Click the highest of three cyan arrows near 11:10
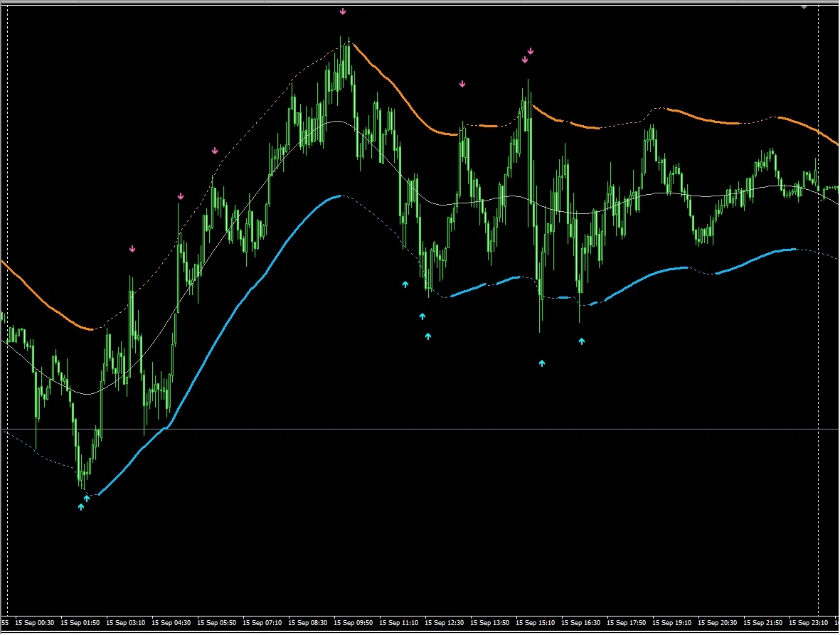The image size is (840, 635). tap(405, 284)
